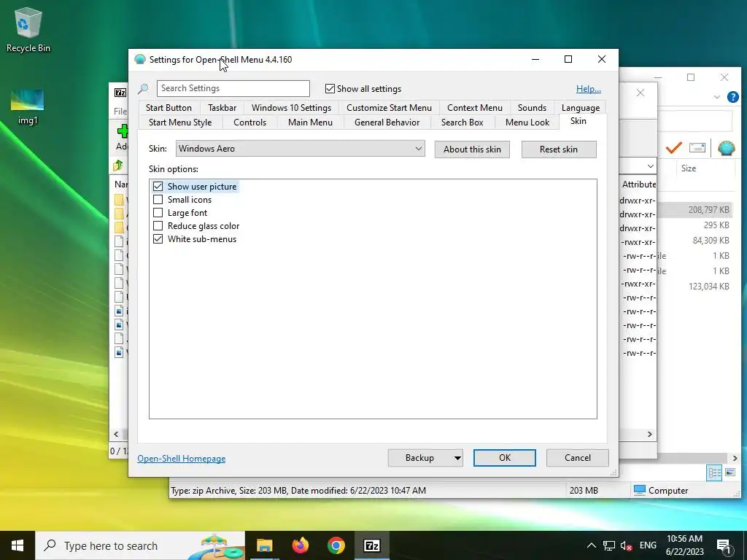Switch to Windows 10 Settings tab
This screenshot has width=747, height=560.
click(x=291, y=108)
